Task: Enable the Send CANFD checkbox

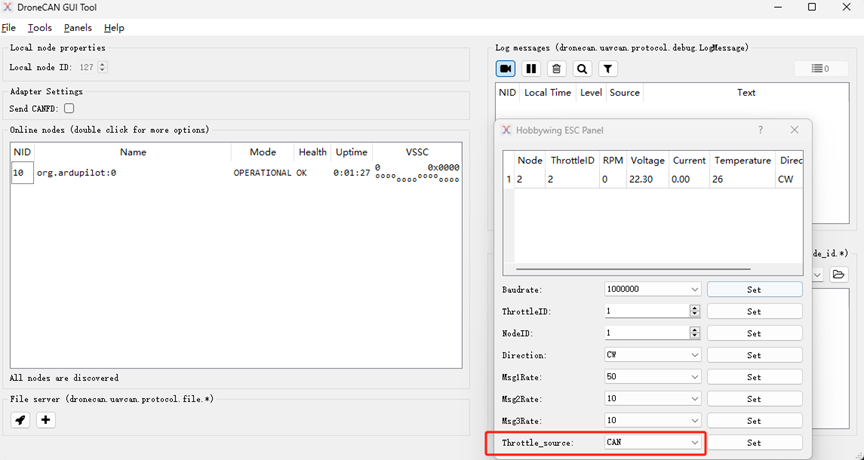Action: pos(69,108)
